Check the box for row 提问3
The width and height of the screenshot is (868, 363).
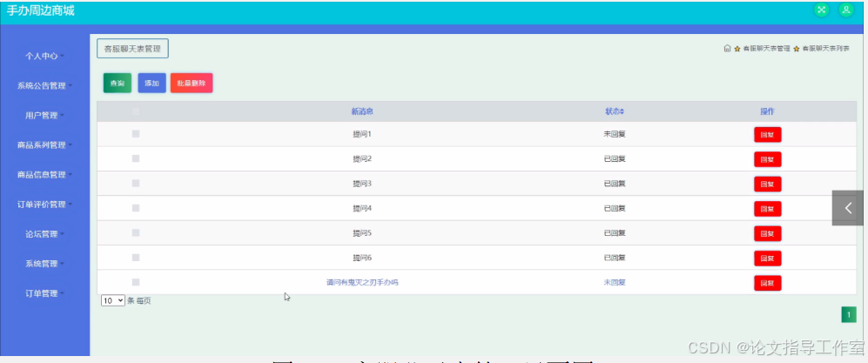pos(136,183)
